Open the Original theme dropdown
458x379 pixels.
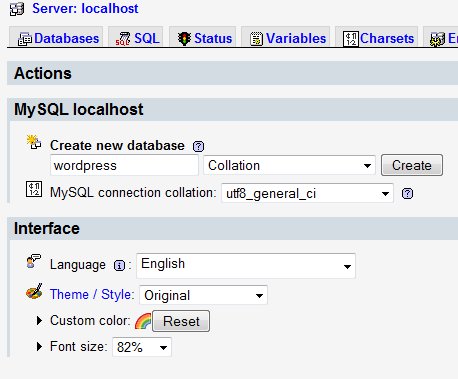click(x=203, y=295)
